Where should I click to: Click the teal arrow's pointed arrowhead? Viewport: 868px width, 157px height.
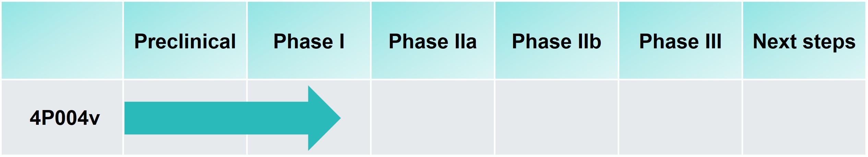point(324,118)
